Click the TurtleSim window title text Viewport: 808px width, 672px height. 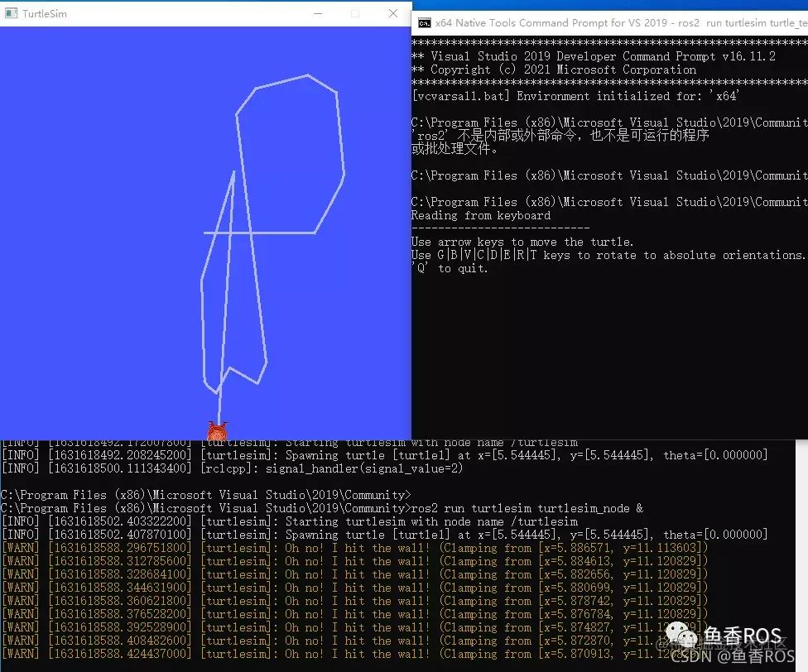click(45, 14)
